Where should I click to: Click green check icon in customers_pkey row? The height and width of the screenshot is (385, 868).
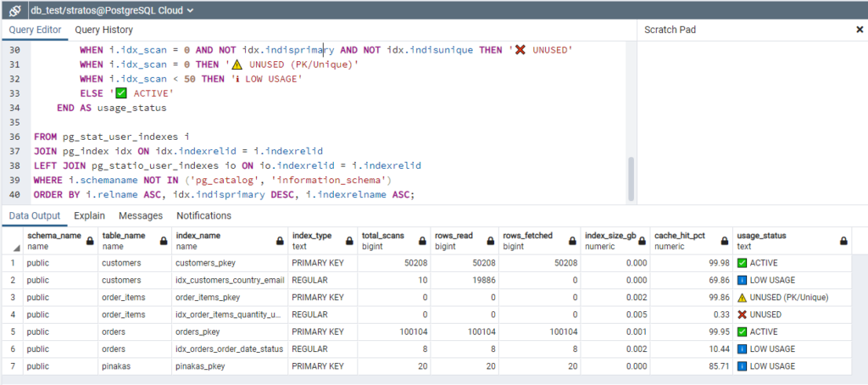[743, 263]
